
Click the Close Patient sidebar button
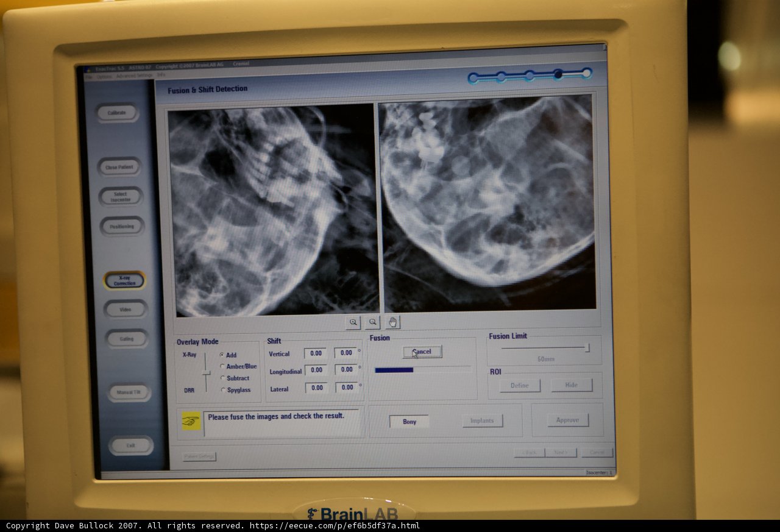(x=119, y=167)
